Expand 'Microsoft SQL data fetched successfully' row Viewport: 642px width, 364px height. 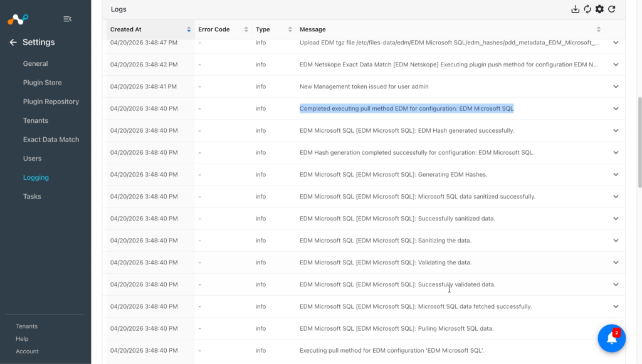(x=616, y=306)
